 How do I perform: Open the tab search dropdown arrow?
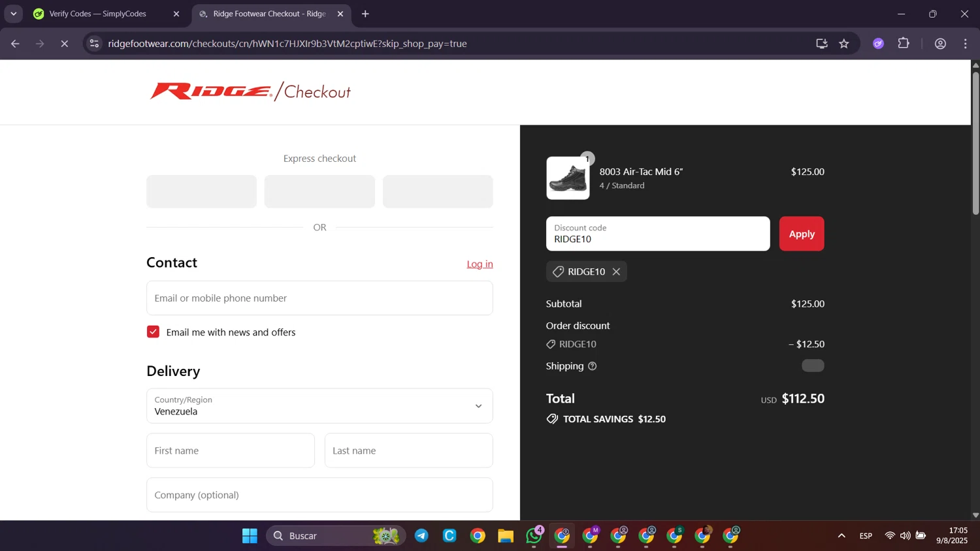tap(13, 14)
